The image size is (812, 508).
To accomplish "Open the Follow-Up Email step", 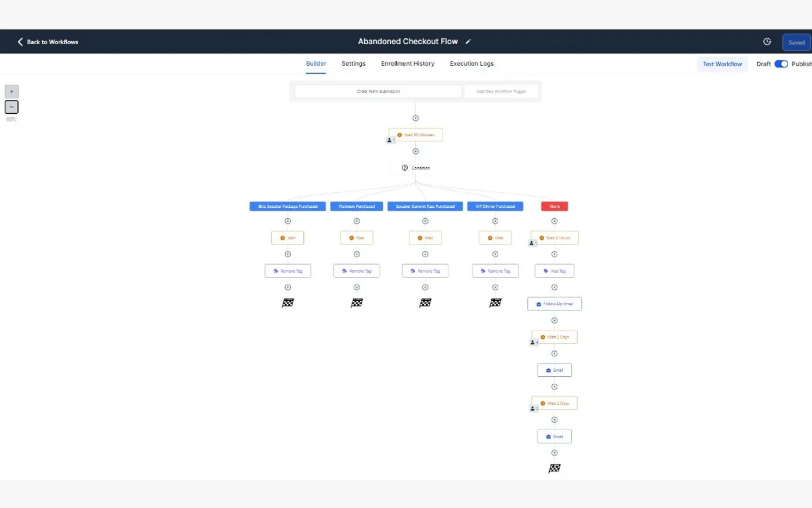I will [x=554, y=304].
